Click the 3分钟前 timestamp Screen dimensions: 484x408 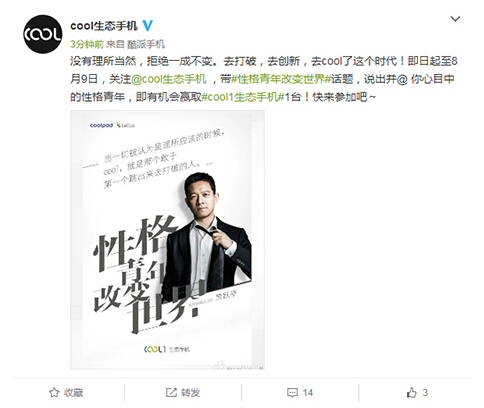87,44
